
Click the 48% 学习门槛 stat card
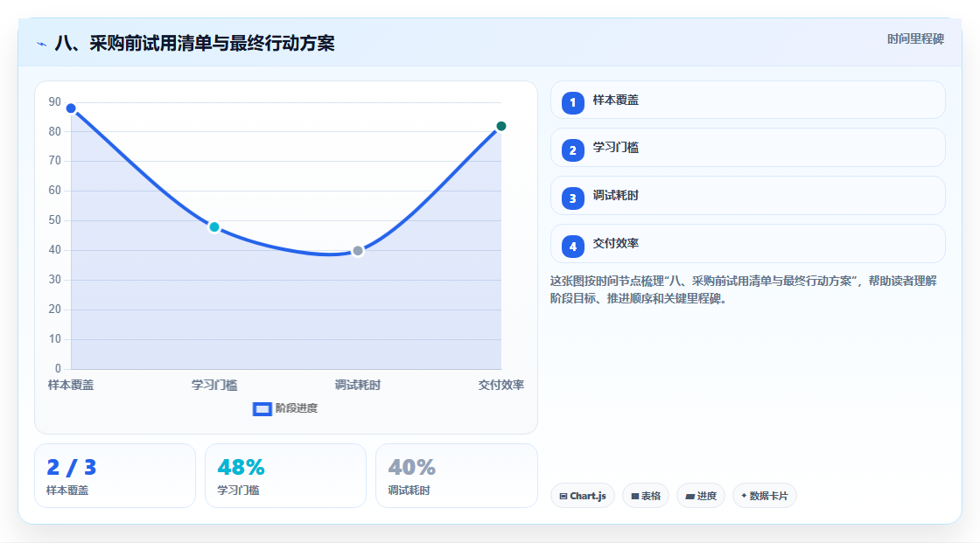tap(285, 476)
